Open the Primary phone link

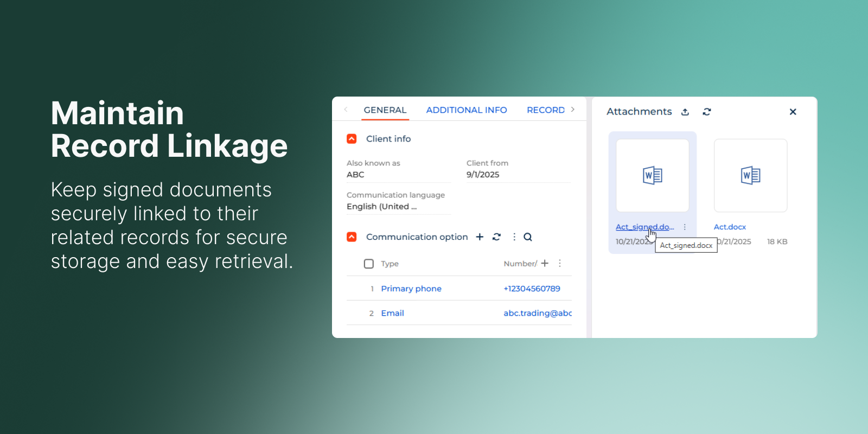click(x=411, y=289)
